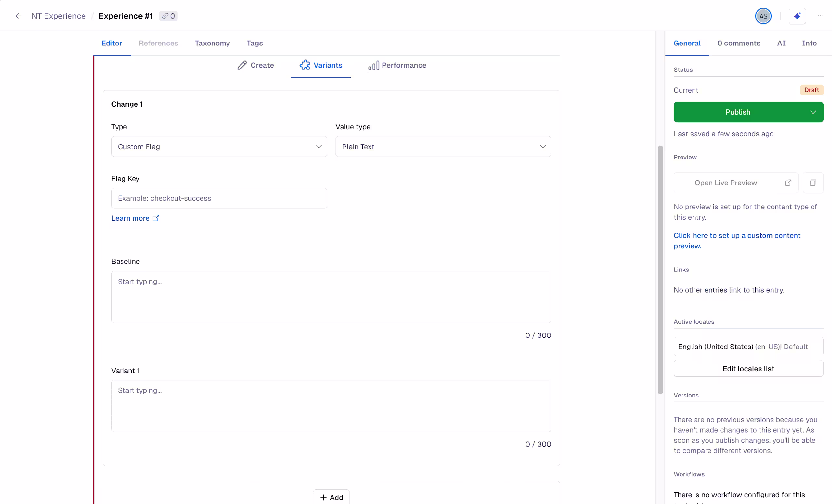Select the General sidebar tab
Screen dimensions: 832x504
pos(687,43)
